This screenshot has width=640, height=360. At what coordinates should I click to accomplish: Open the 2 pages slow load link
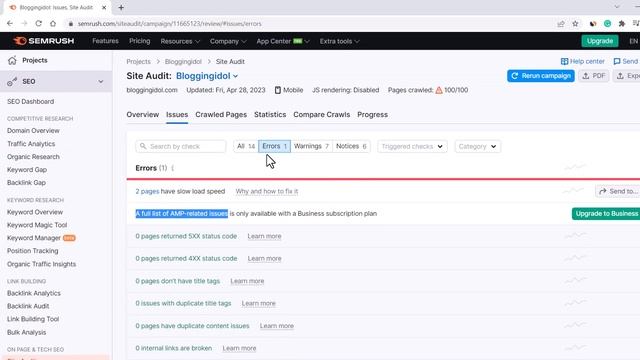tap(147, 191)
